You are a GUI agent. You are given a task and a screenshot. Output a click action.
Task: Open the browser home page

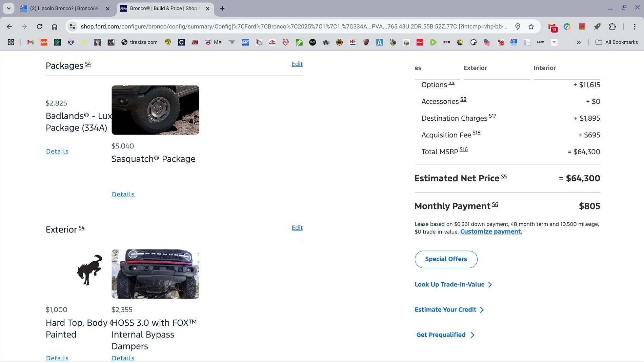pos(54,26)
